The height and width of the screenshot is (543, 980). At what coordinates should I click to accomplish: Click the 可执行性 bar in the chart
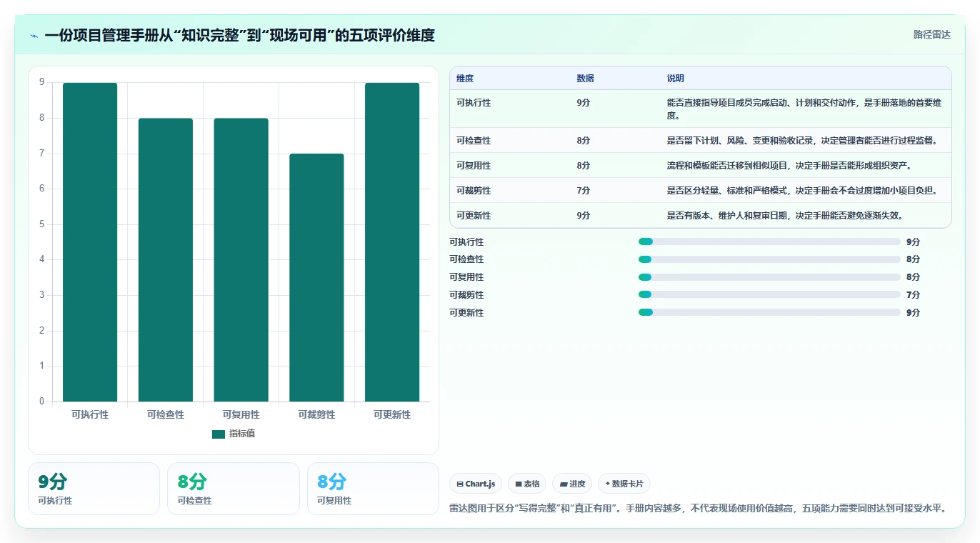point(90,242)
